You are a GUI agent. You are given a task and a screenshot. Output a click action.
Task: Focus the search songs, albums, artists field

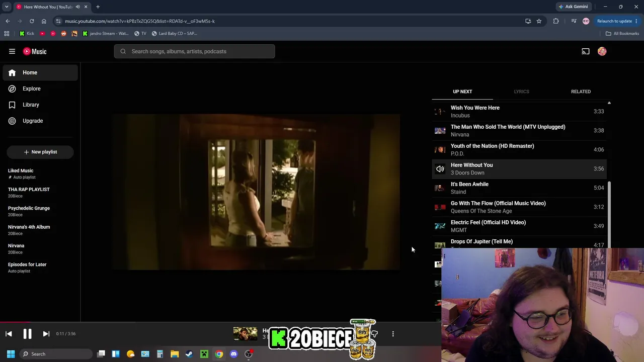coord(194,51)
